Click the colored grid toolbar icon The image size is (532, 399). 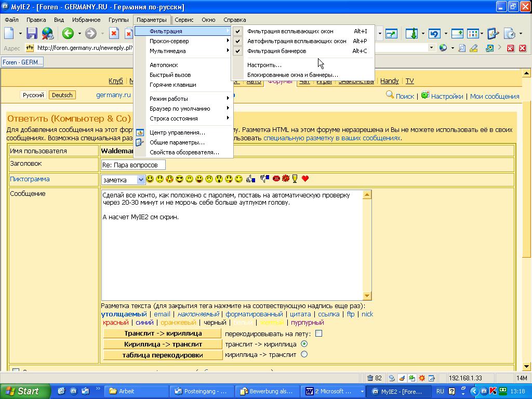tap(473, 34)
